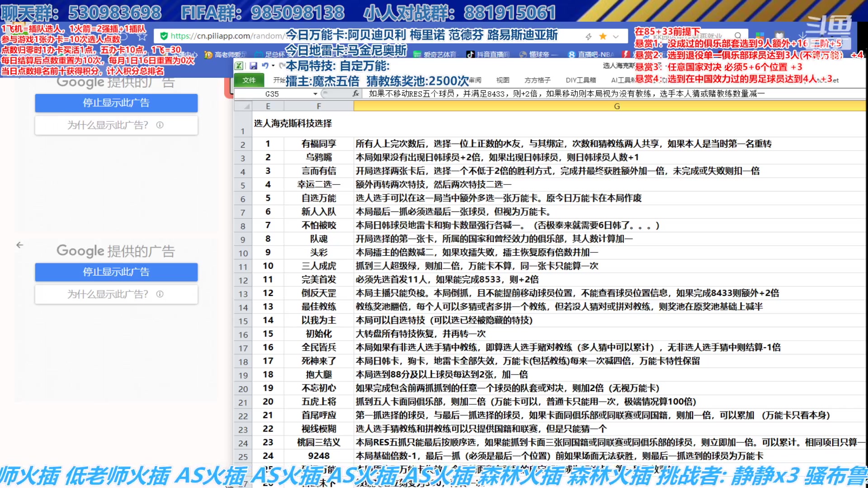Expand the chevron next to the bookmark star
This screenshot has width=868, height=488.
click(615, 36)
